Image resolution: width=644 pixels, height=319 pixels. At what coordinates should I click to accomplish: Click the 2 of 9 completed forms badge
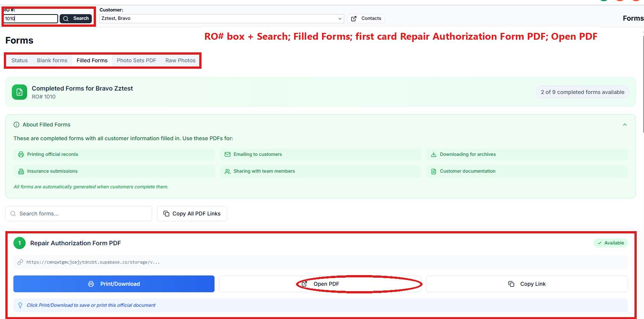[582, 92]
